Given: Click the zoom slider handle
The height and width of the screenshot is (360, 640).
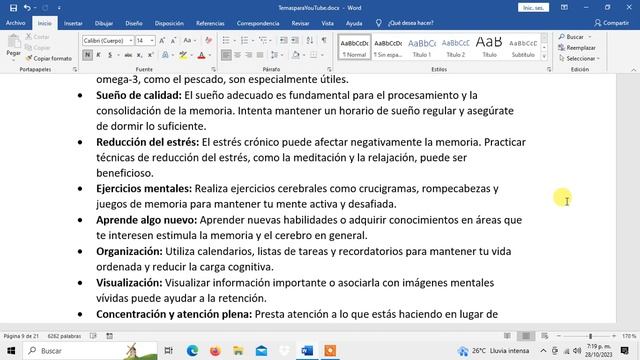Looking at the screenshot, I should tap(590, 336).
